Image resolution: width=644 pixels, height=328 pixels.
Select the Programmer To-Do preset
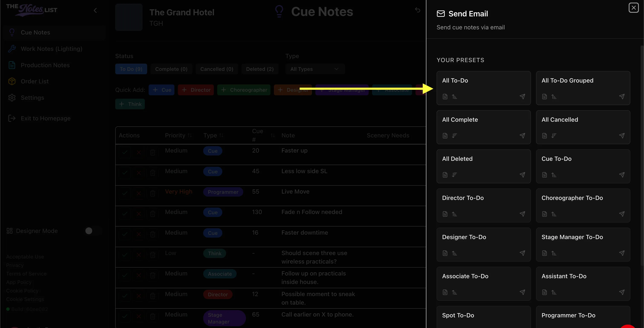(583, 317)
